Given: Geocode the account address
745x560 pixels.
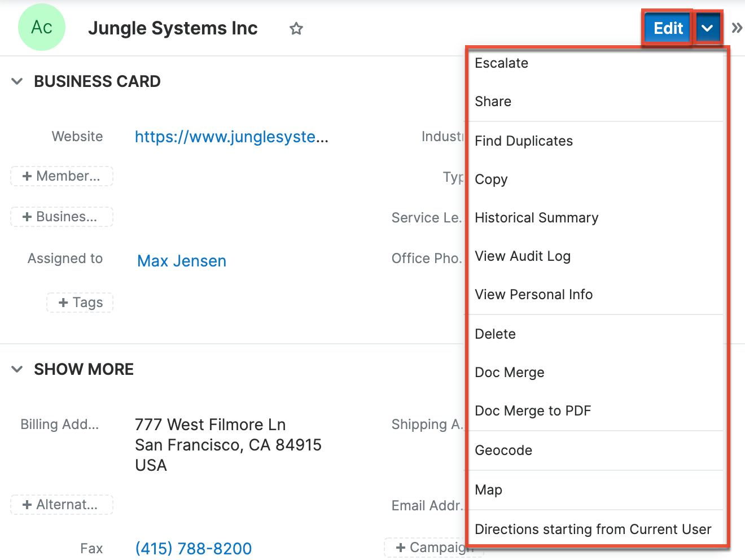Looking at the screenshot, I should pyautogui.click(x=503, y=450).
